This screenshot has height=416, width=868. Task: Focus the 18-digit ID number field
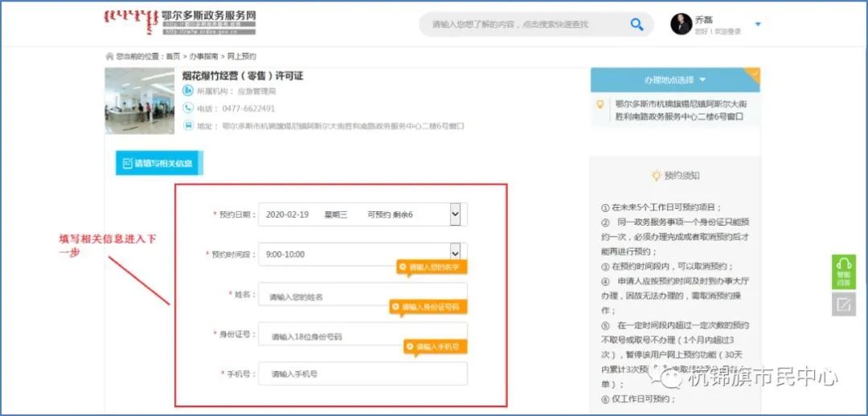tap(362, 336)
